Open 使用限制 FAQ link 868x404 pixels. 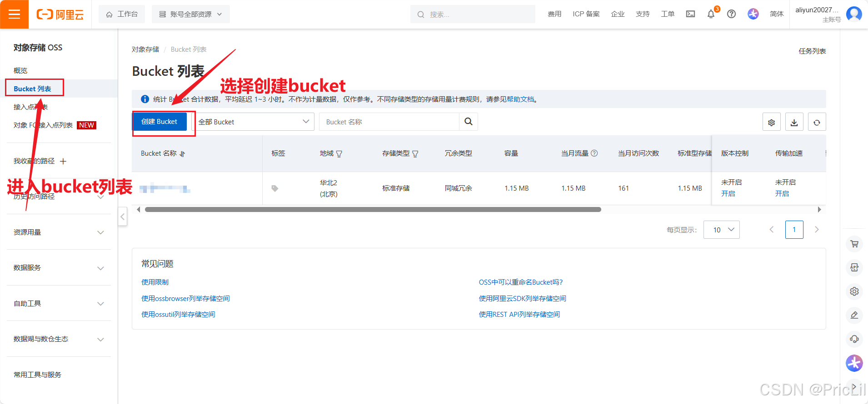(155, 282)
